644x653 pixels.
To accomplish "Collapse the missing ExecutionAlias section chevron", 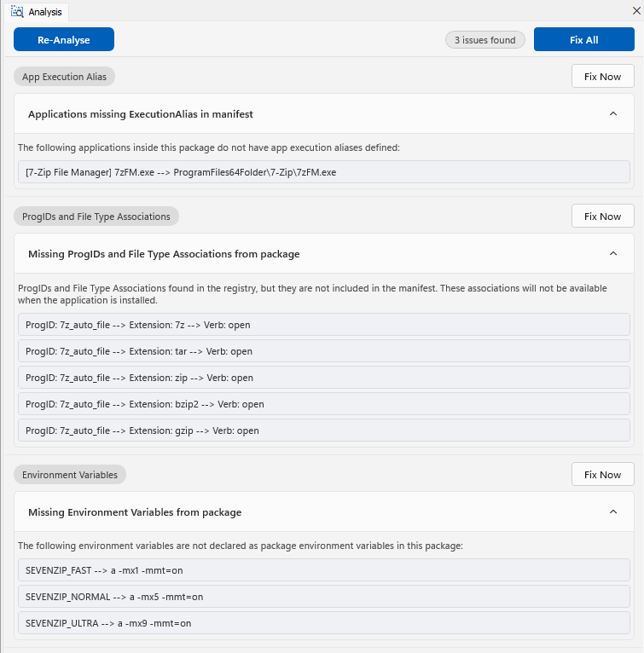I will (613, 113).
